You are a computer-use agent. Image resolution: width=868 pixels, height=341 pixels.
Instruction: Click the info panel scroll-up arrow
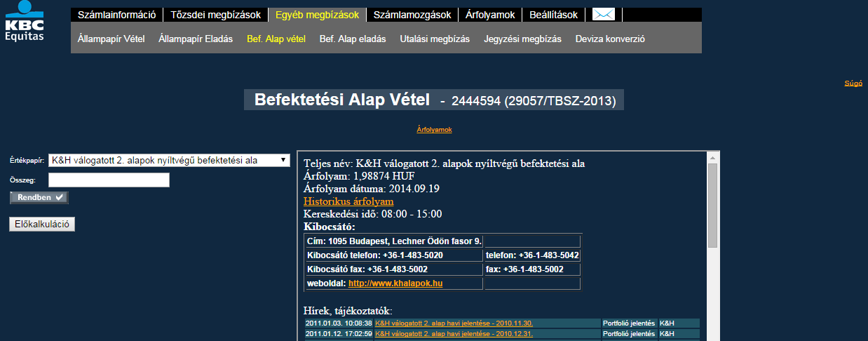712,157
